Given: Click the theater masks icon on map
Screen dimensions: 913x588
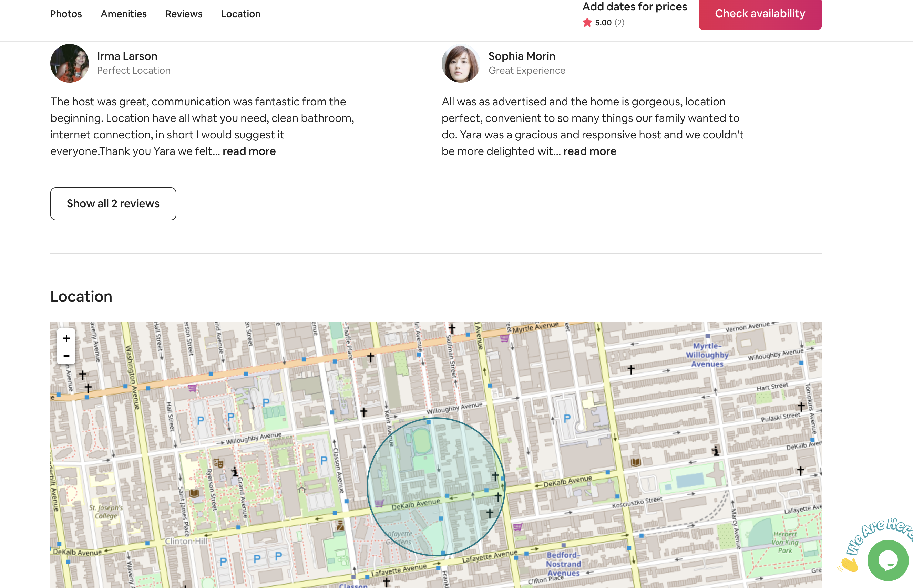Looking at the screenshot, I should [218, 463].
